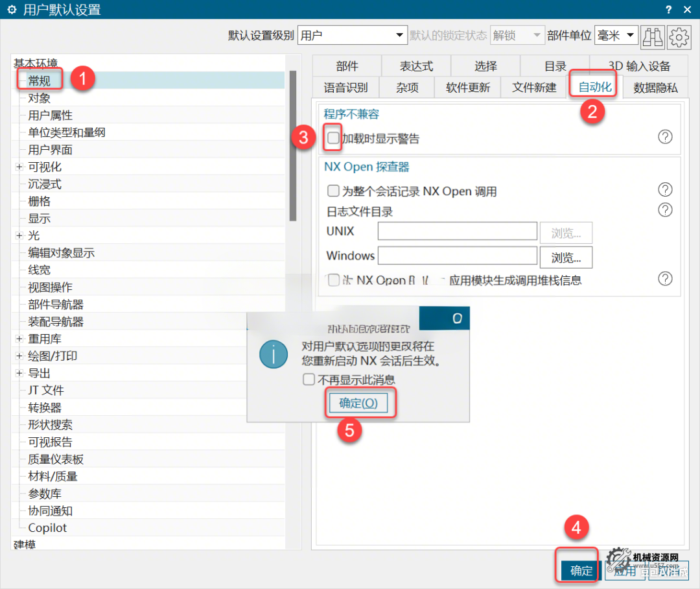Click help icon for 为整个会话记录 NX Open 调用

click(x=665, y=189)
